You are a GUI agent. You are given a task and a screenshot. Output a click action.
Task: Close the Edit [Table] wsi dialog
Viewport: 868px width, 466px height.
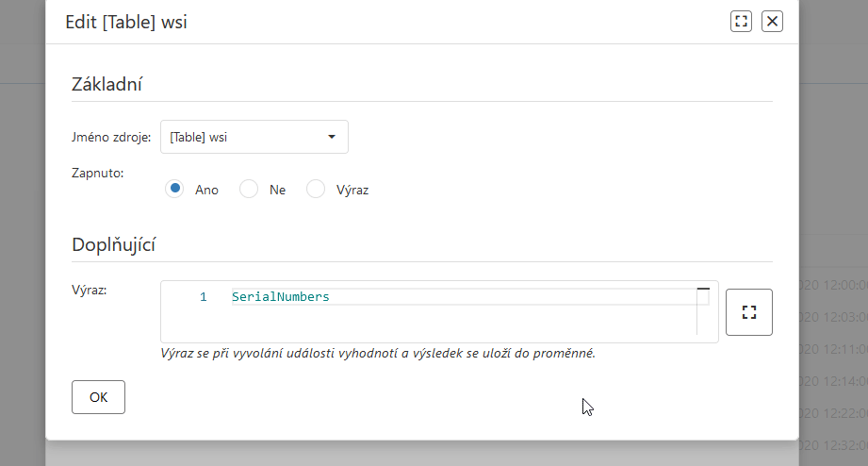772,22
